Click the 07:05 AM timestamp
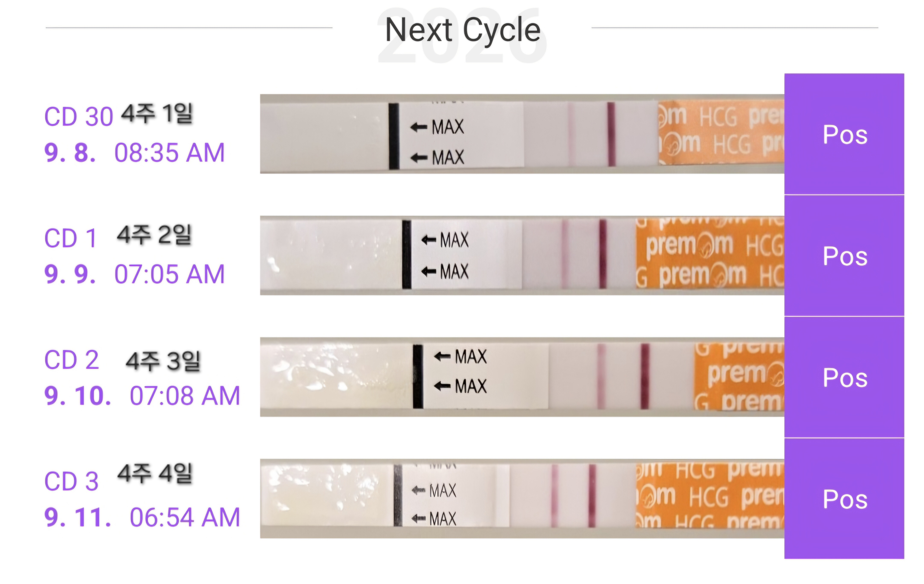The image size is (924, 584). [x=169, y=274]
